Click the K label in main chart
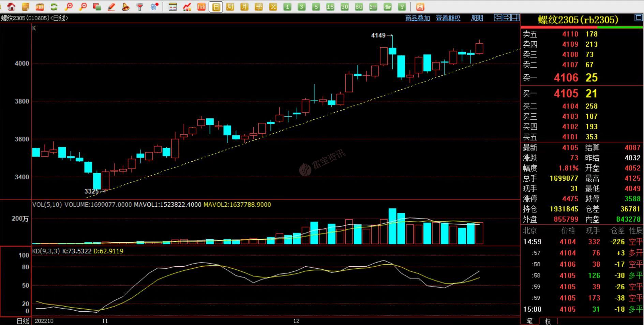 pos(34,28)
